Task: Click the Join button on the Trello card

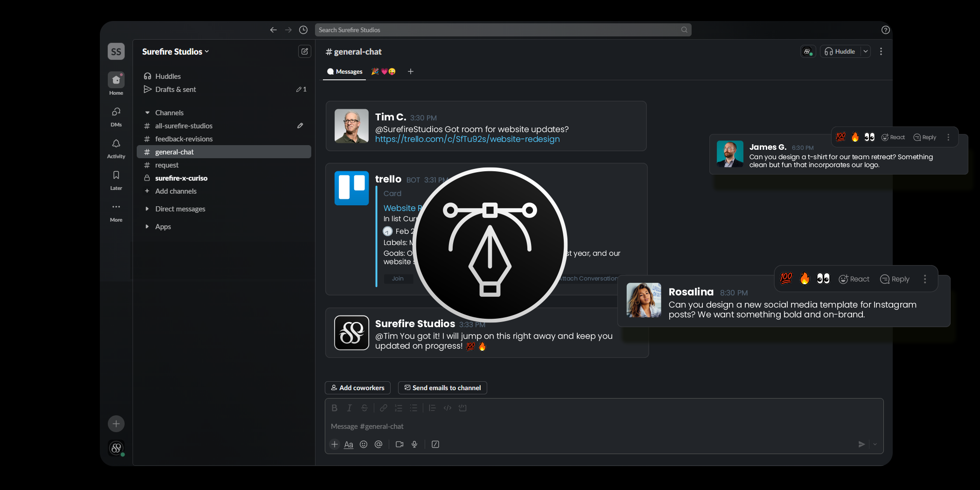Action: pos(398,278)
